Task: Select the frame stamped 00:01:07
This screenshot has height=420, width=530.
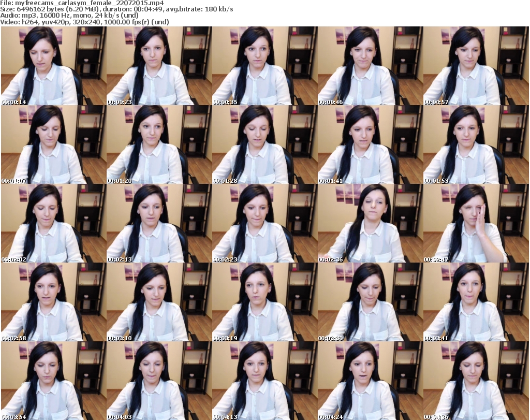Action: pos(54,144)
